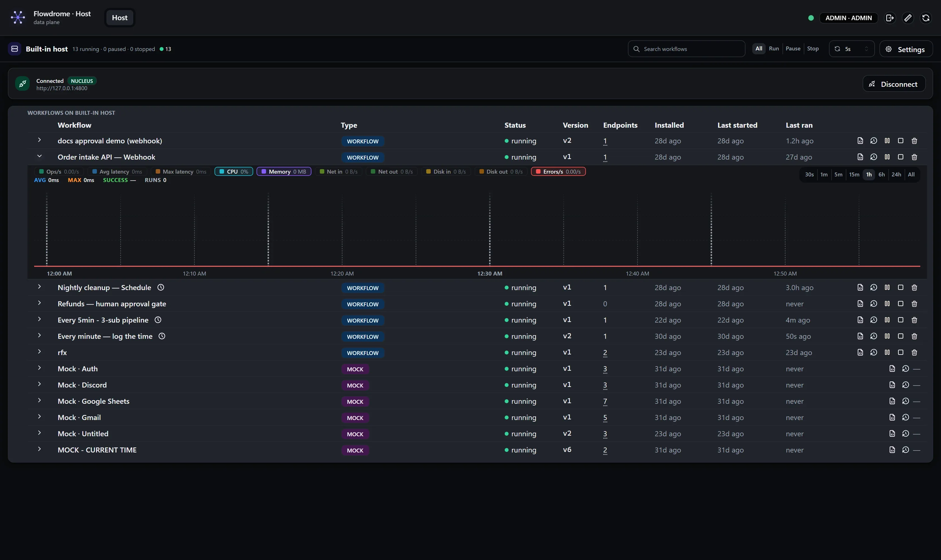Toggle the CPU metric series

[234, 172]
